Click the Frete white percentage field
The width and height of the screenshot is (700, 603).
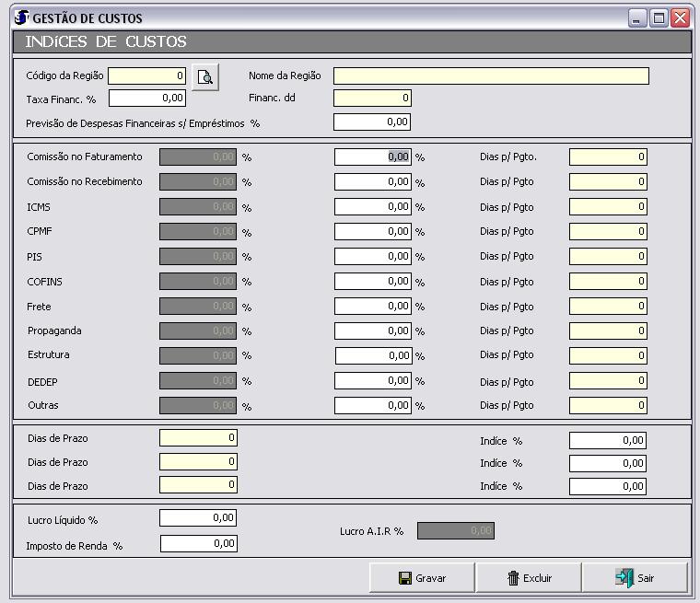tap(372, 307)
